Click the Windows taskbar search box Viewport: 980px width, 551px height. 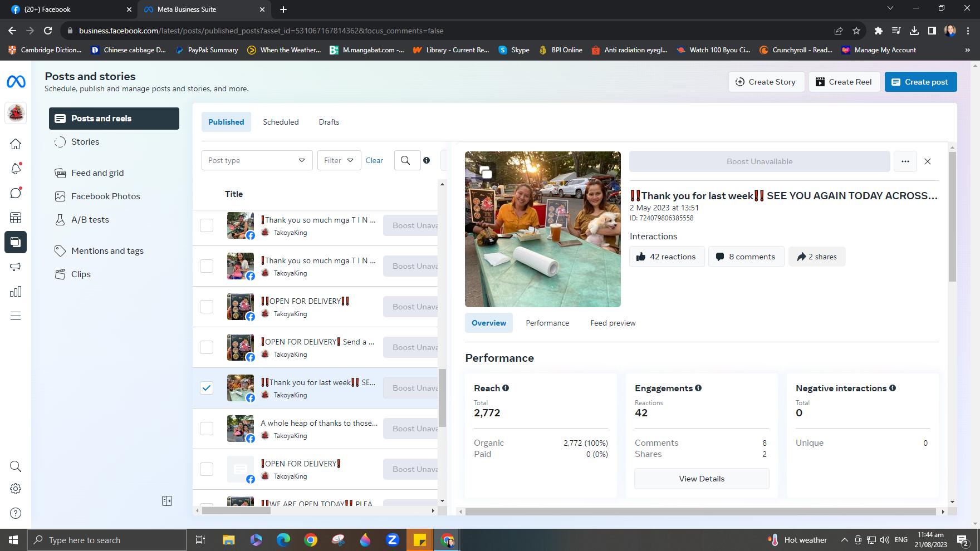click(x=107, y=540)
